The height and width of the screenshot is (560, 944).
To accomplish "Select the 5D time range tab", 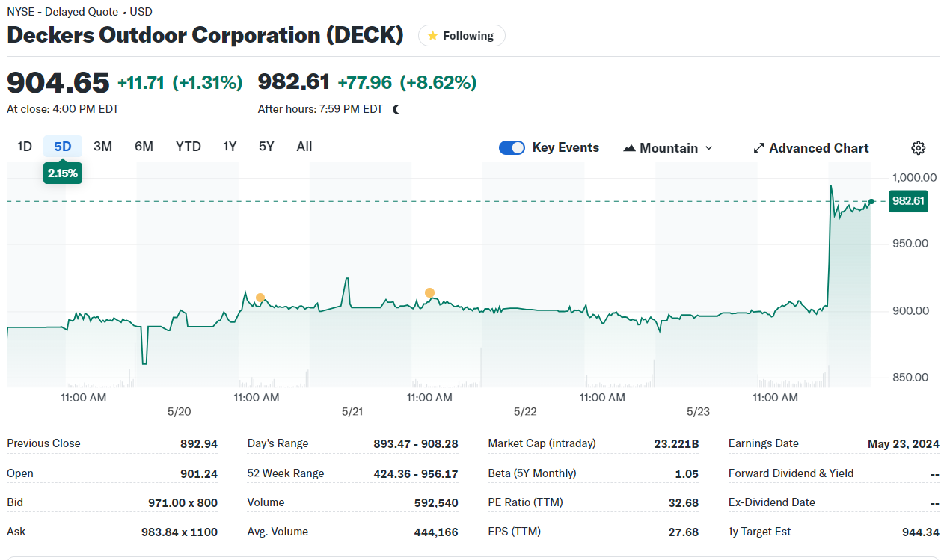I will pyautogui.click(x=63, y=147).
